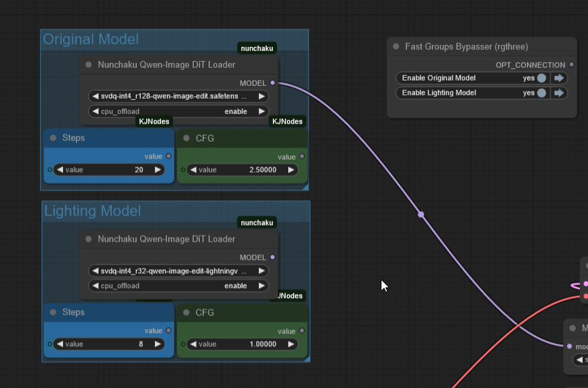Click MODEL output slot in Lighting Model loader

click(x=273, y=257)
